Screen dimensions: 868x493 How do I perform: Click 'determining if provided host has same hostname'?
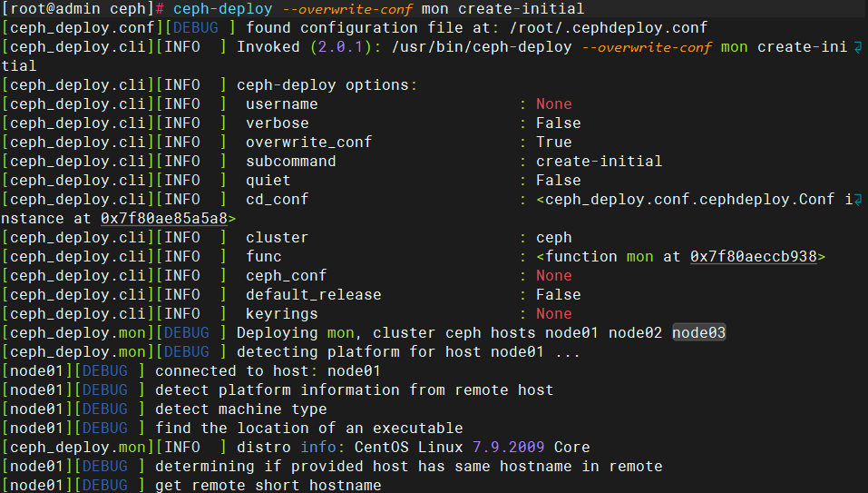363,466
